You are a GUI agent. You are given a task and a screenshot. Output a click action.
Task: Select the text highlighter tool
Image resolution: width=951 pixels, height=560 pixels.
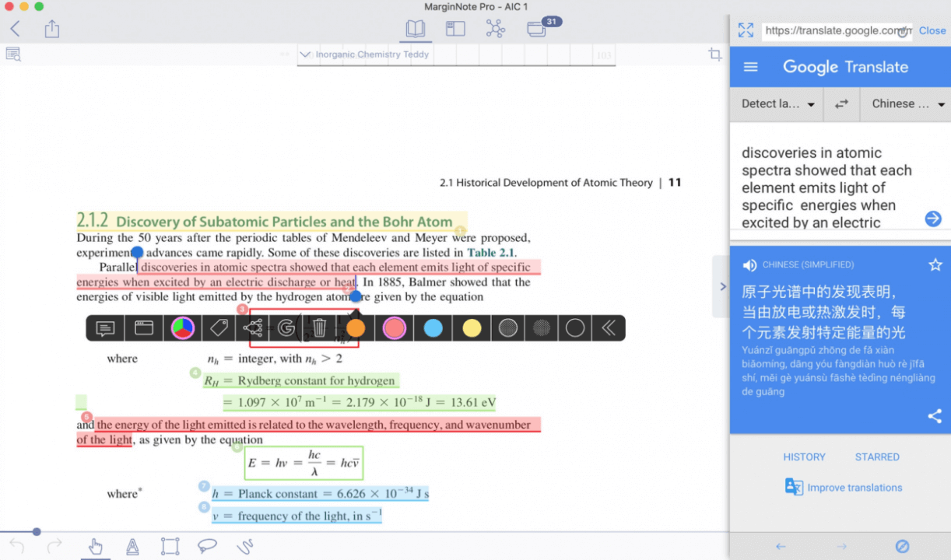tap(132, 546)
